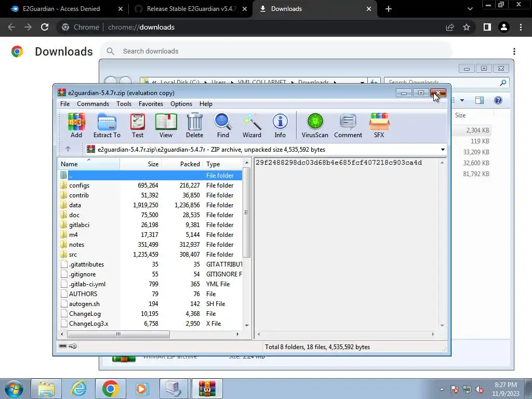Click the file list vertical scrollbar thumb

[x=246, y=212]
